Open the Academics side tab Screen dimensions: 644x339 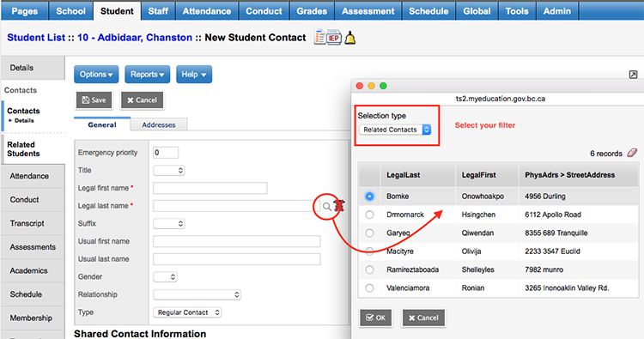click(33, 271)
